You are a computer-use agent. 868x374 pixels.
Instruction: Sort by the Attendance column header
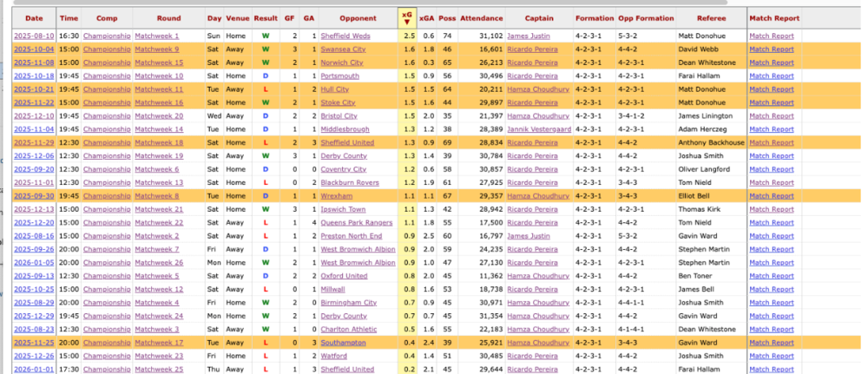point(482,18)
